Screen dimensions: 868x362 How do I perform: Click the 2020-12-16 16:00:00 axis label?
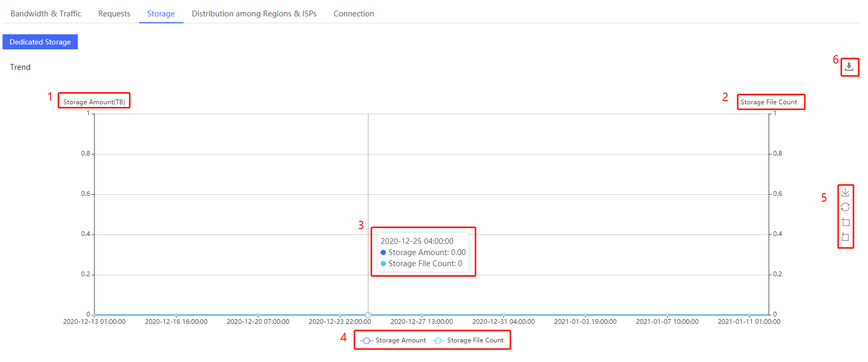click(x=176, y=322)
